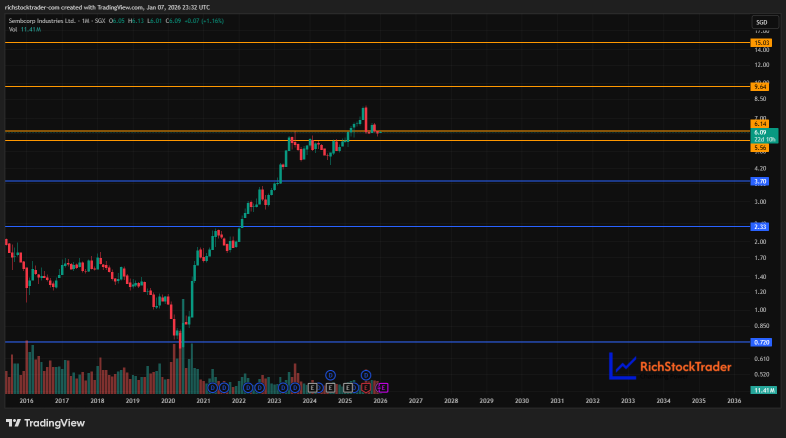Select the 15.03 orange price level label
The width and height of the screenshot is (786, 438).
pyautogui.click(x=761, y=43)
